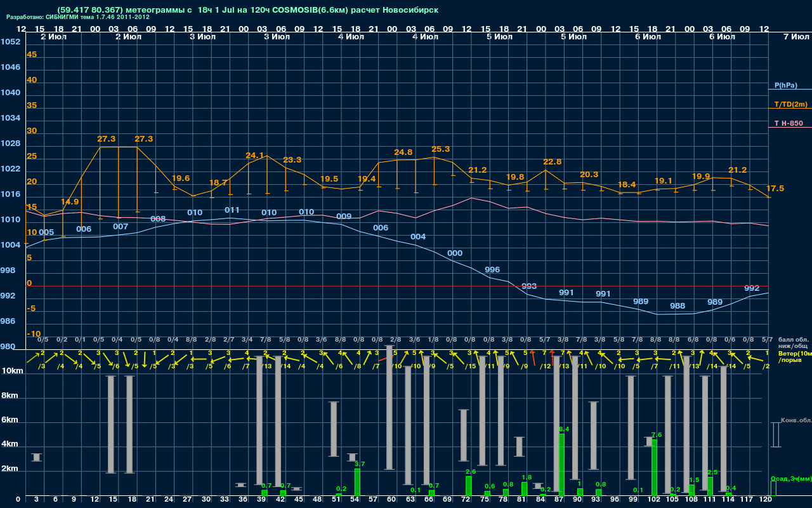This screenshot has height=508, width=812.
Task: Click the 8.4 mm precipitation bar
Action: tap(562, 465)
